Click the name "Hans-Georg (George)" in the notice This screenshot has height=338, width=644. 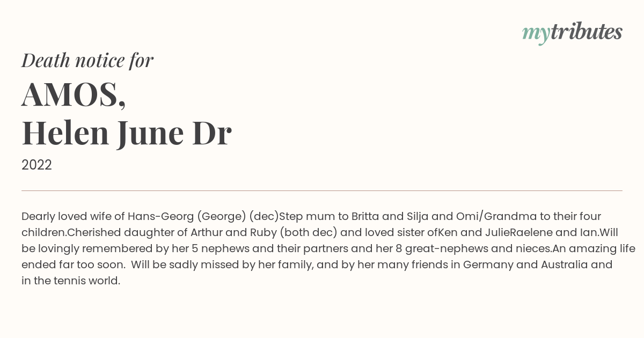pyautogui.click(x=187, y=217)
